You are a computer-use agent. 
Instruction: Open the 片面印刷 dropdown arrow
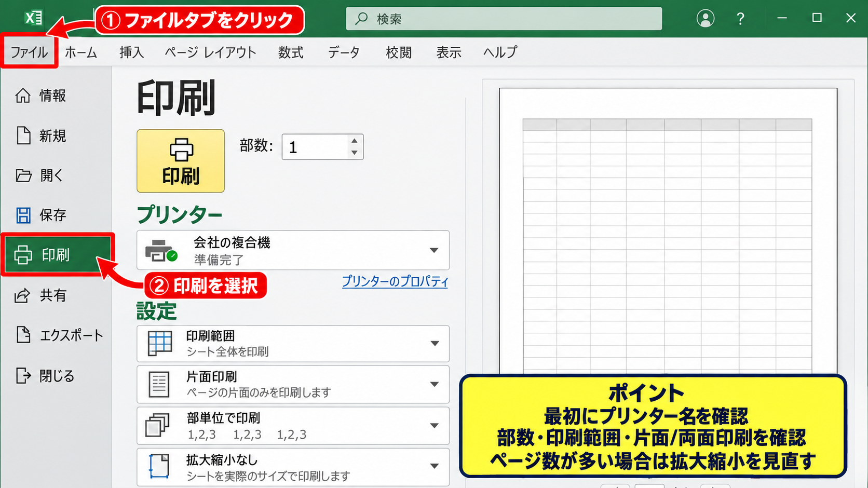435,384
